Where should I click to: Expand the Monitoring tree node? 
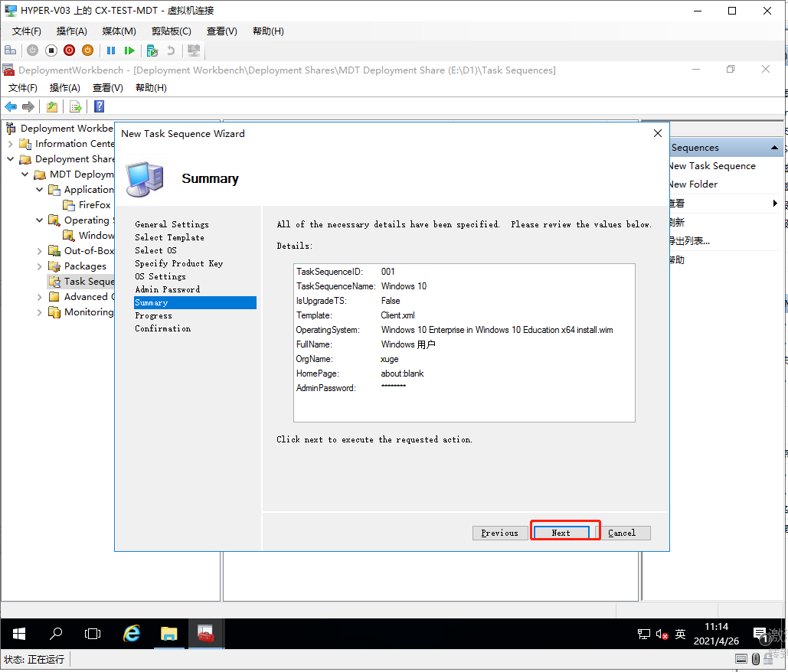(x=40, y=312)
